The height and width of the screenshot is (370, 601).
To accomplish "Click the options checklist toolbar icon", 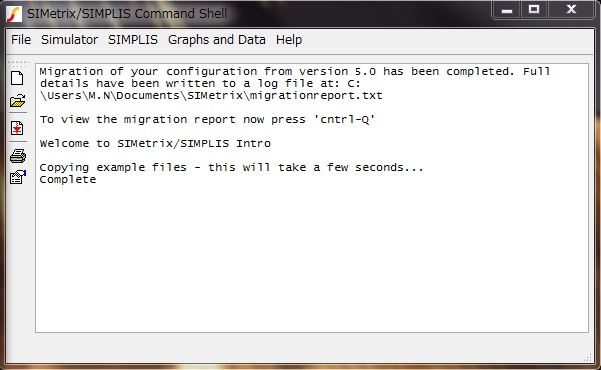I will coord(18,178).
